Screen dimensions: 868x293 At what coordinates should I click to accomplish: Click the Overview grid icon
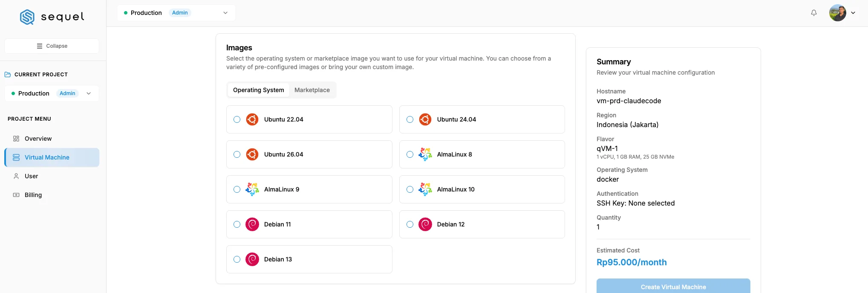(x=16, y=139)
